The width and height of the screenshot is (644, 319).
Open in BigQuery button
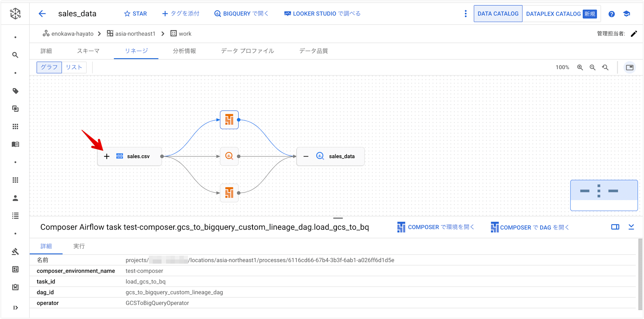[x=241, y=14]
